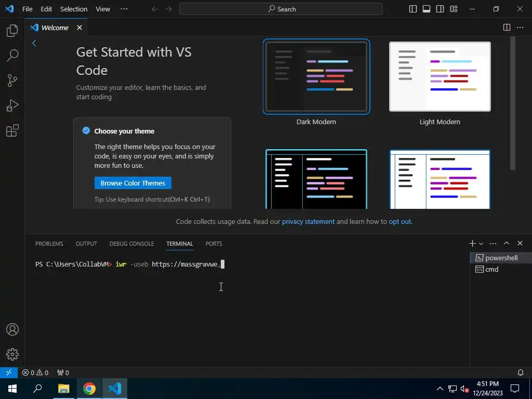Switch to the PORTS panel tab
This screenshot has width=532, height=399.
coord(214,244)
